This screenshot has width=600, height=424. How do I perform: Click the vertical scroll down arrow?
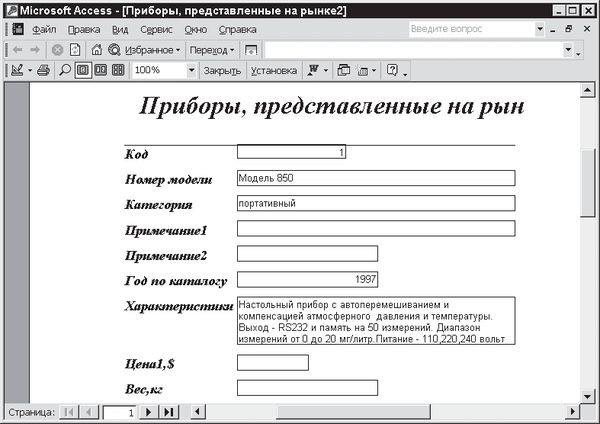pos(587,396)
